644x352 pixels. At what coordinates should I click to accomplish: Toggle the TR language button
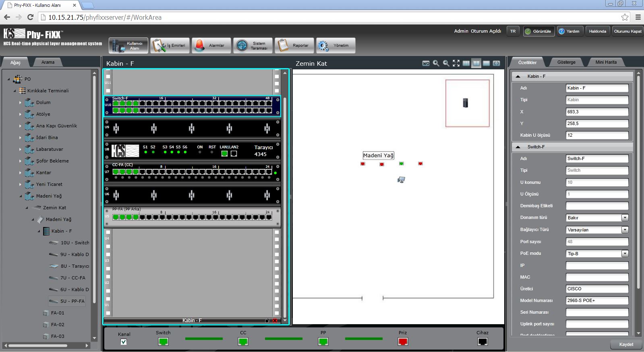coord(513,31)
